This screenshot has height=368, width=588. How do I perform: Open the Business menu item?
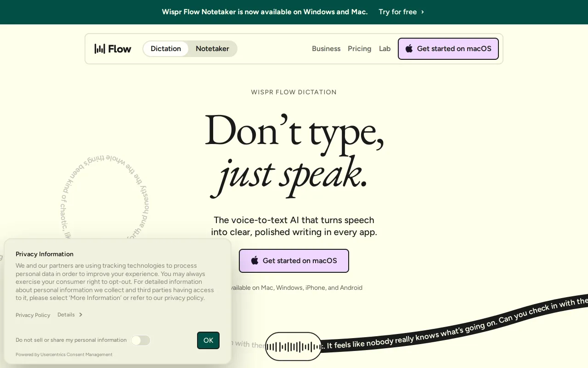coord(326,49)
